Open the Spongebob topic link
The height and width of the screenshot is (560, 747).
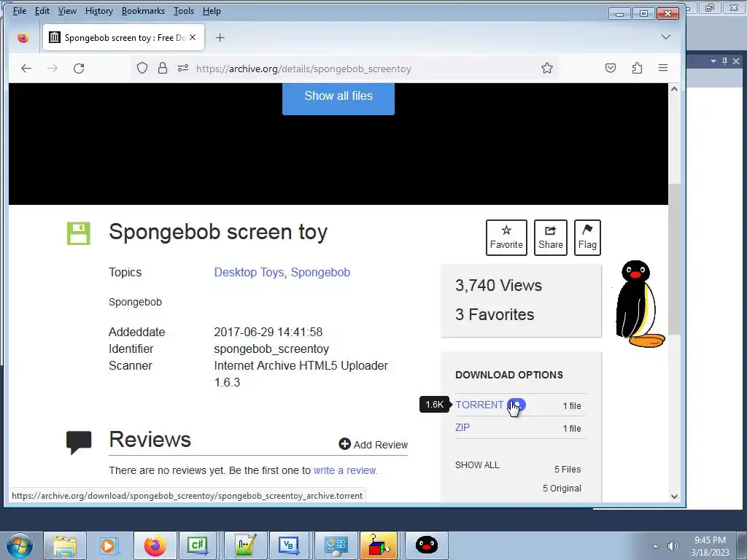pyautogui.click(x=321, y=273)
